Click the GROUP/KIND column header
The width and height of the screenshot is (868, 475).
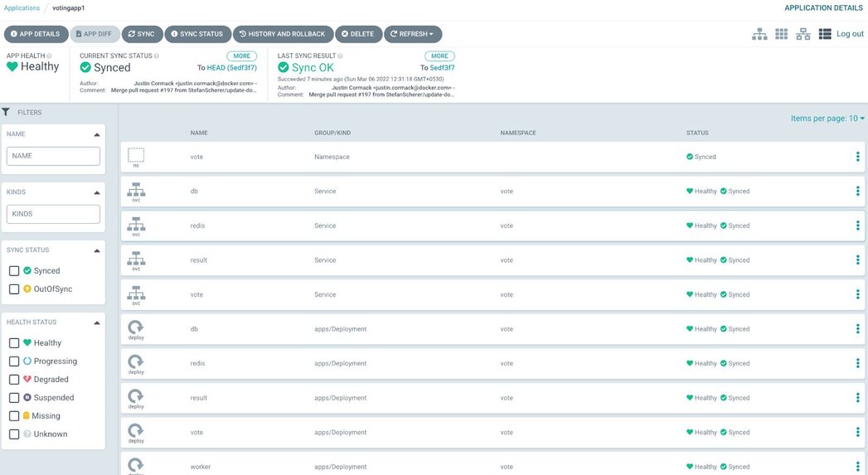point(332,133)
